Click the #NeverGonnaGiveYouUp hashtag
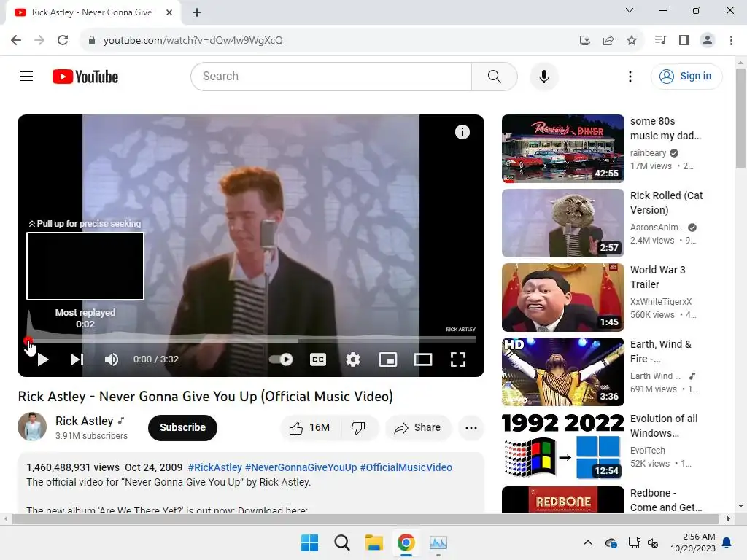This screenshot has height=560, width=747. coord(301,467)
